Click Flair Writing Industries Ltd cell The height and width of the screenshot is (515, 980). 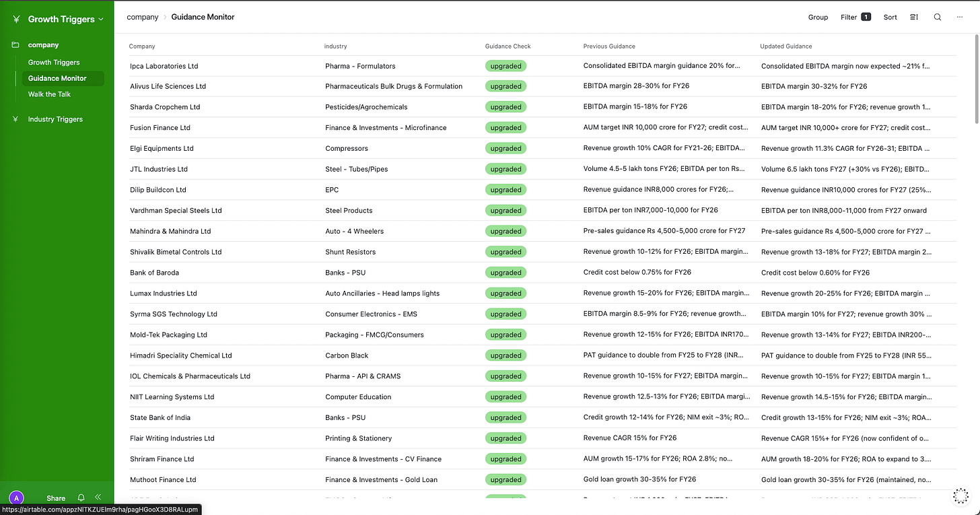(172, 438)
